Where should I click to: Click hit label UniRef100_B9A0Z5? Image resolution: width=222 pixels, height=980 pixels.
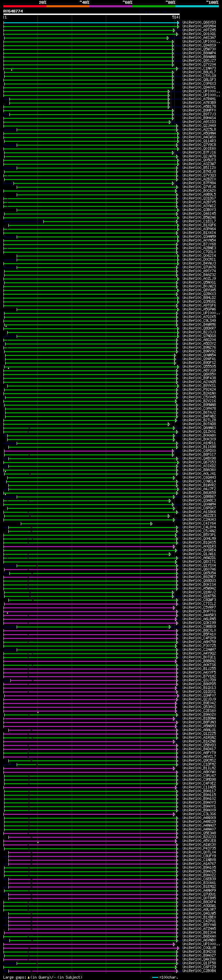pyautogui.click(x=199, y=871)
